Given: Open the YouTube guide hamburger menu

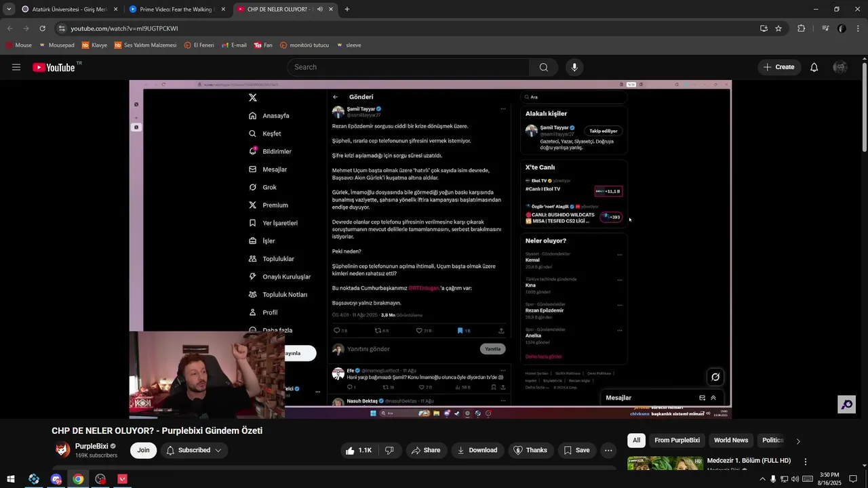Looking at the screenshot, I should click(x=16, y=67).
